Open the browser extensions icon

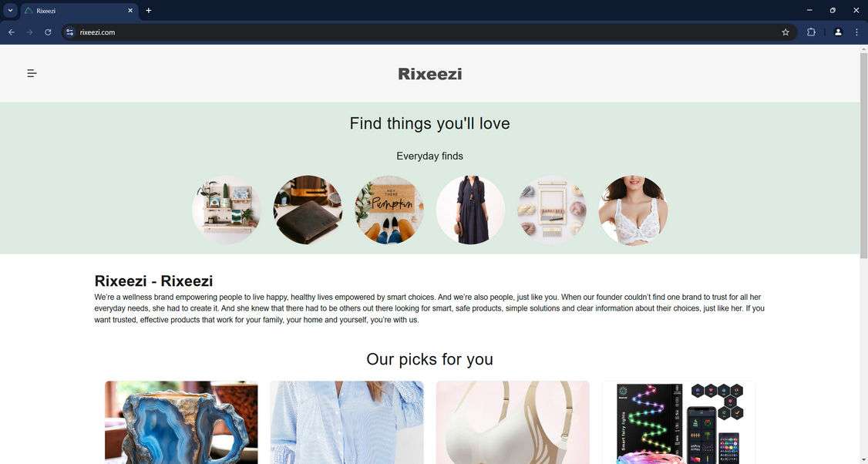(x=811, y=32)
